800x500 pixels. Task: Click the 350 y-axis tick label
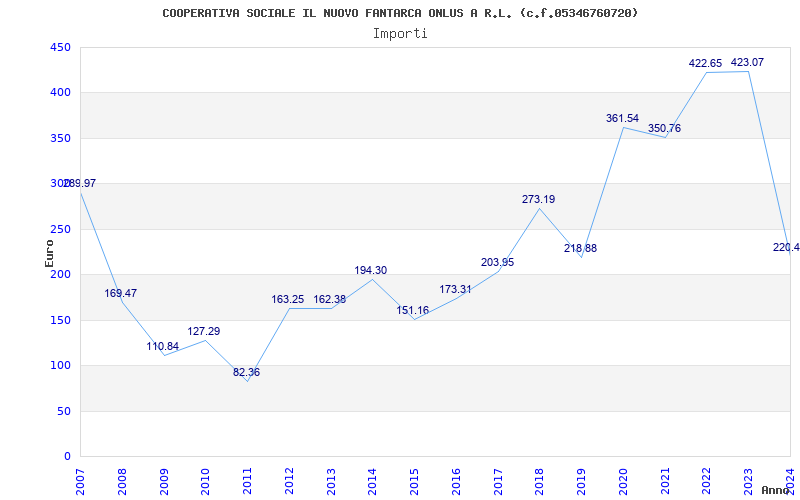tap(60, 138)
